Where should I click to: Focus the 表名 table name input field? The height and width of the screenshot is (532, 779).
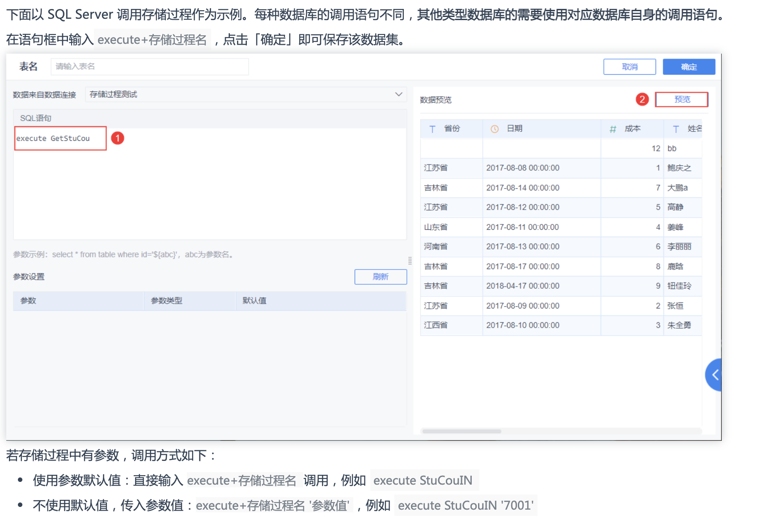tap(150, 67)
